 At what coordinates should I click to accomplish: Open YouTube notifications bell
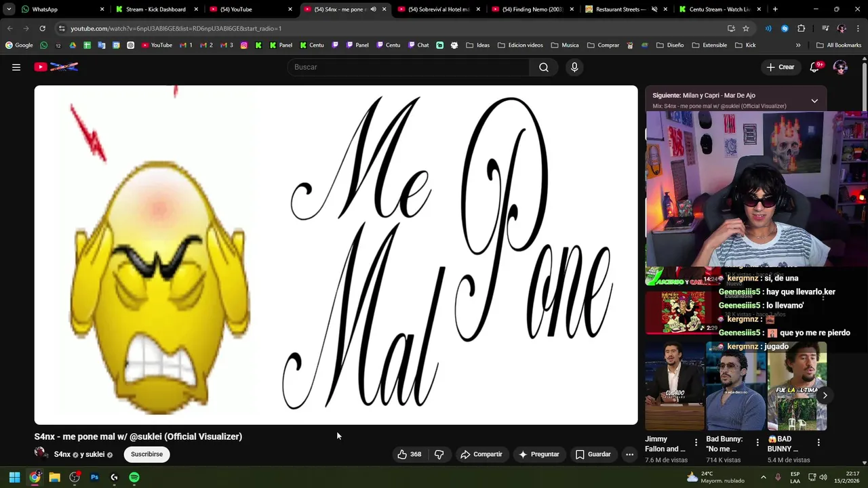coord(815,67)
